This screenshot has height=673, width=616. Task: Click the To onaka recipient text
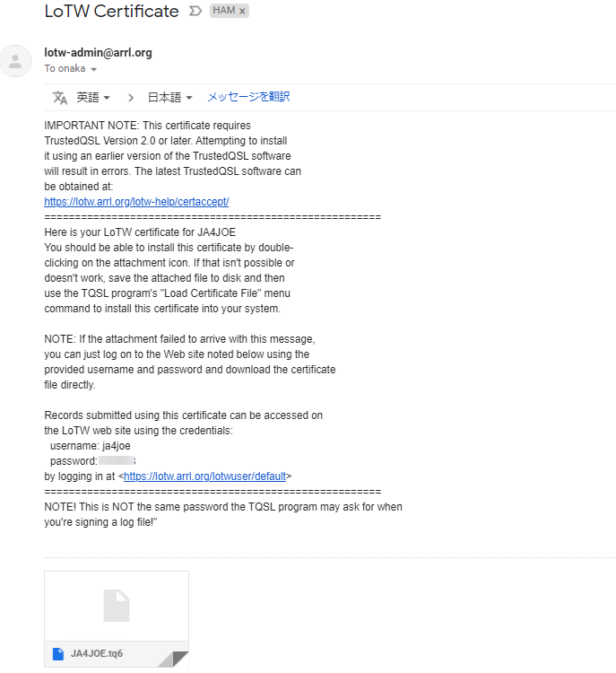click(x=65, y=69)
